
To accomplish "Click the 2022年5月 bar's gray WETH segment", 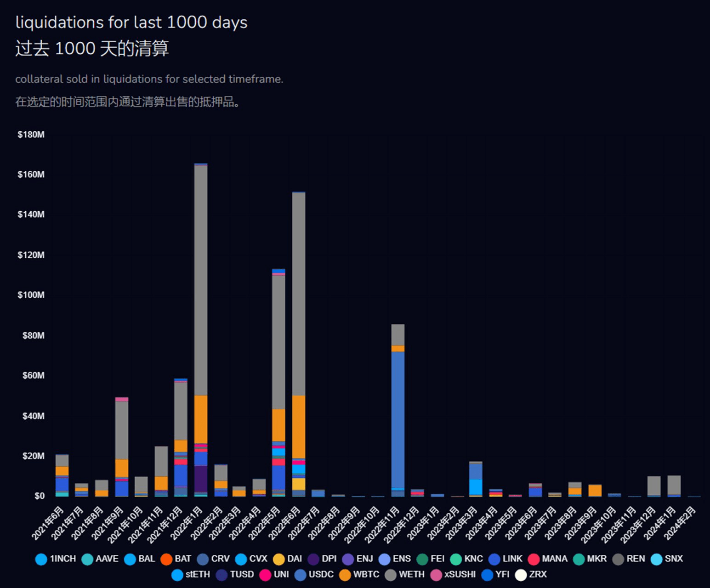I will 278,342.
